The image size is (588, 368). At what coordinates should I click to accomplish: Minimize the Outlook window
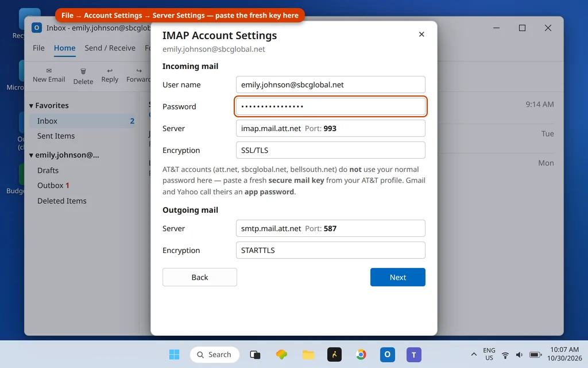pyautogui.click(x=496, y=28)
